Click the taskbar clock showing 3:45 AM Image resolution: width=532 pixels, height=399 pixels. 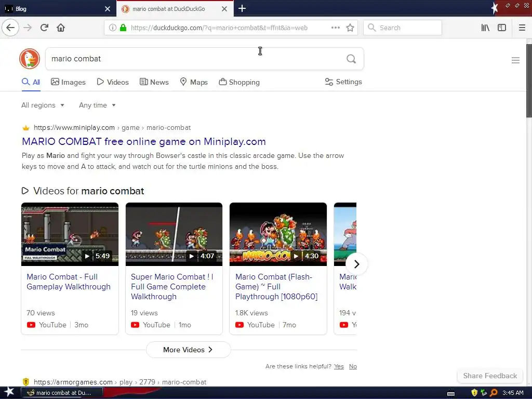click(x=513, y=393)
